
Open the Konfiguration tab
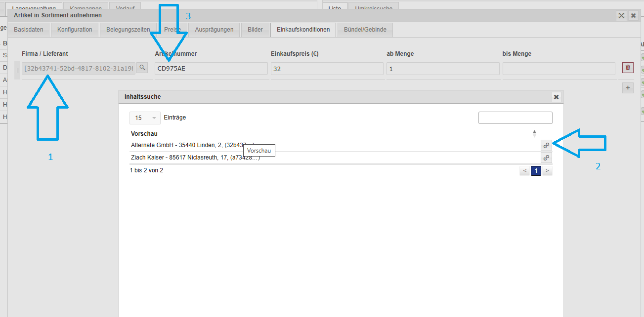click(75, 30)
